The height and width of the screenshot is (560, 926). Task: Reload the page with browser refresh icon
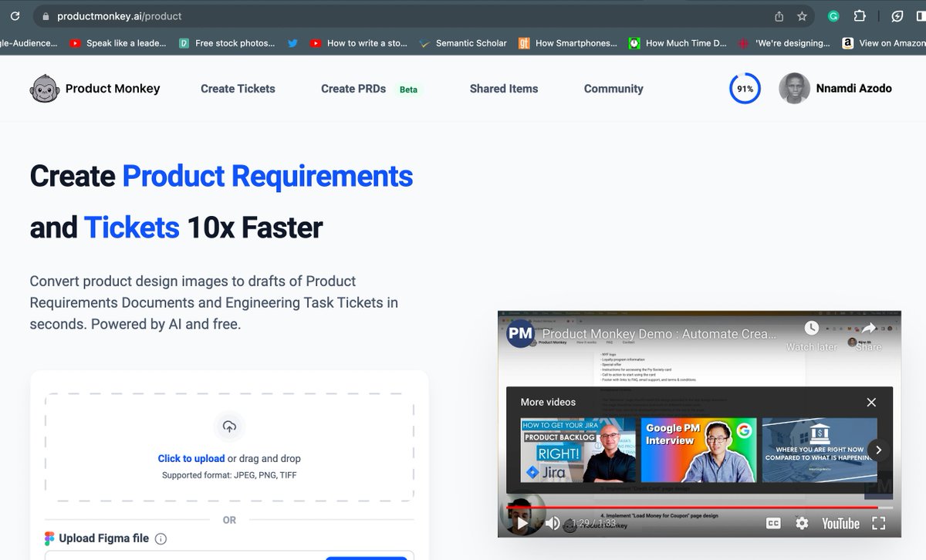point(15,15)
